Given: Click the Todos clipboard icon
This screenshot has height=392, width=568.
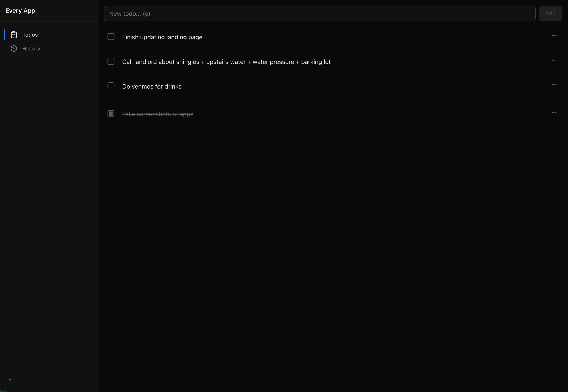Looking at the screenshot, I should (x=14, y=35).
